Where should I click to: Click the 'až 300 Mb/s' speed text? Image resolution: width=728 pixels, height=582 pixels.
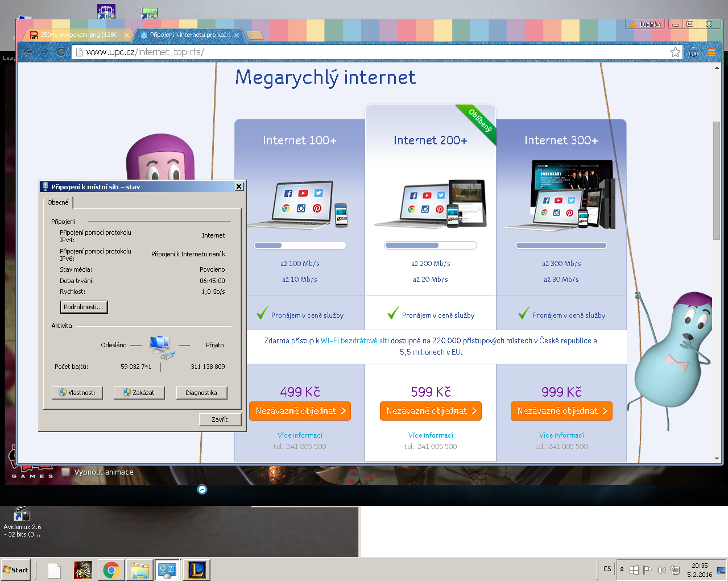point(561,264)
